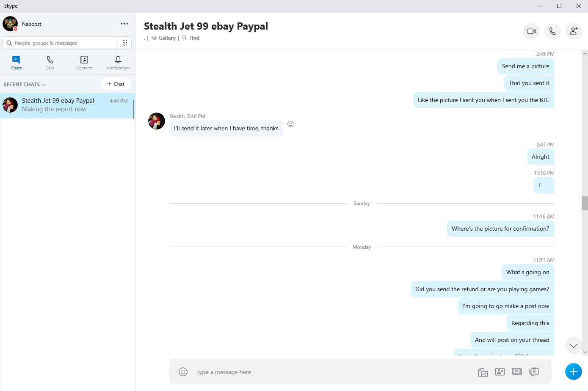The height and width of the screenshot is (391, 588).
Task: Open the dial pad next to search
Action: tap(125, 43)
